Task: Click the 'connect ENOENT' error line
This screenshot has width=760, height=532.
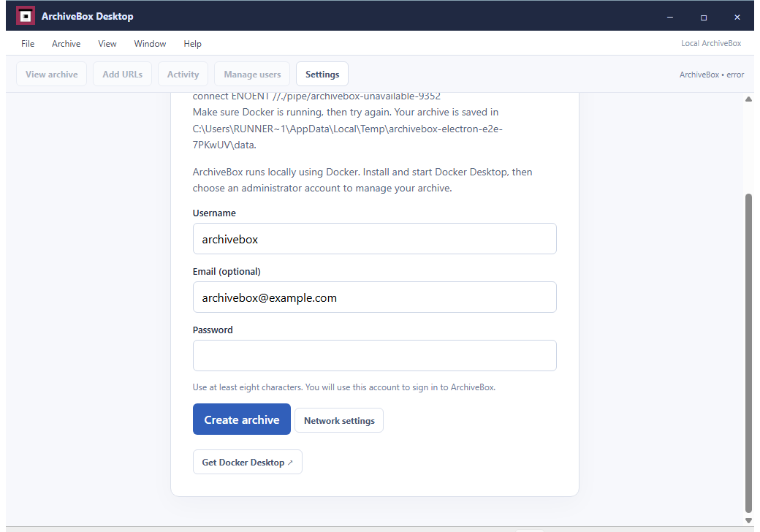Action: [316, 96]
